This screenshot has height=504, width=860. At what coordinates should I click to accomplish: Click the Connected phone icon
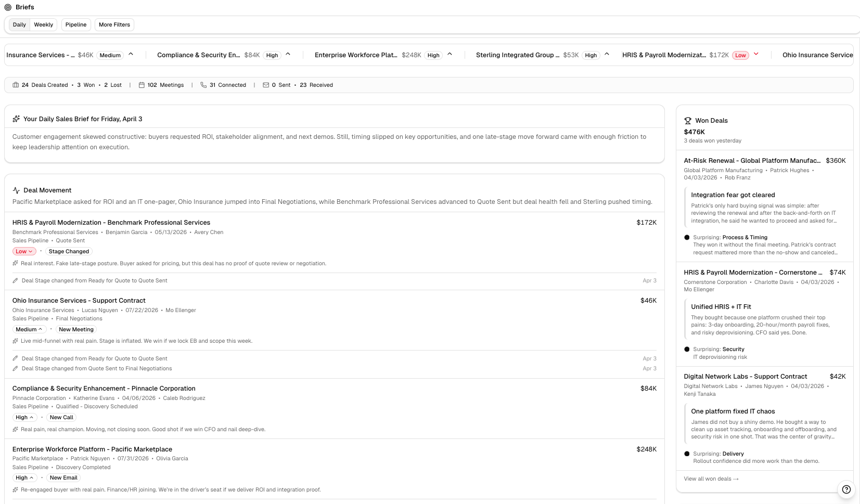tap(203, 85)
